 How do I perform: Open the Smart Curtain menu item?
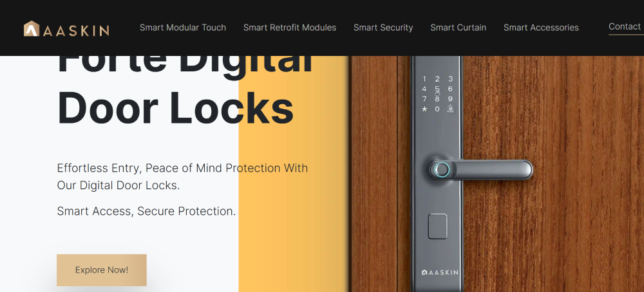(458, 28)
